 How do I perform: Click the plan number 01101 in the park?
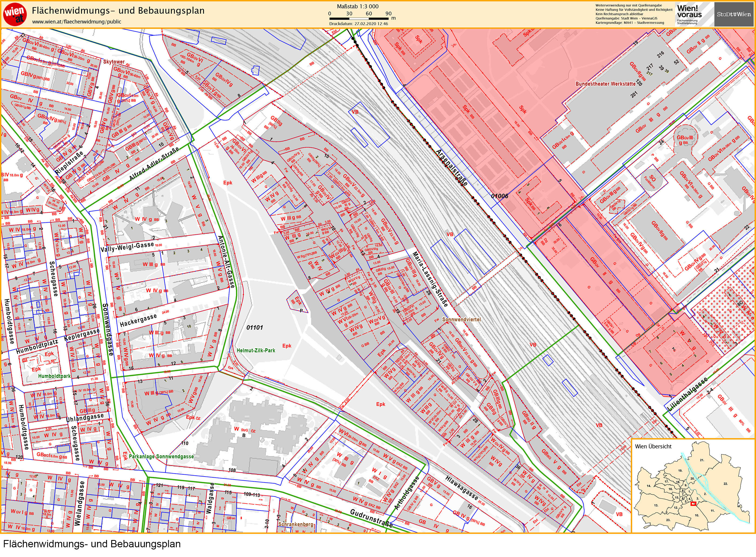[254, 328]
